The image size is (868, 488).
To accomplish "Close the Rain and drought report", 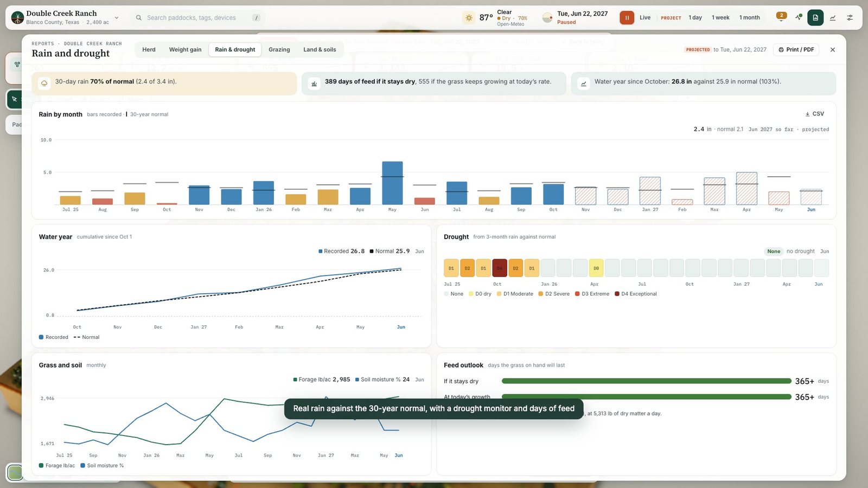I will click(833, 49).
